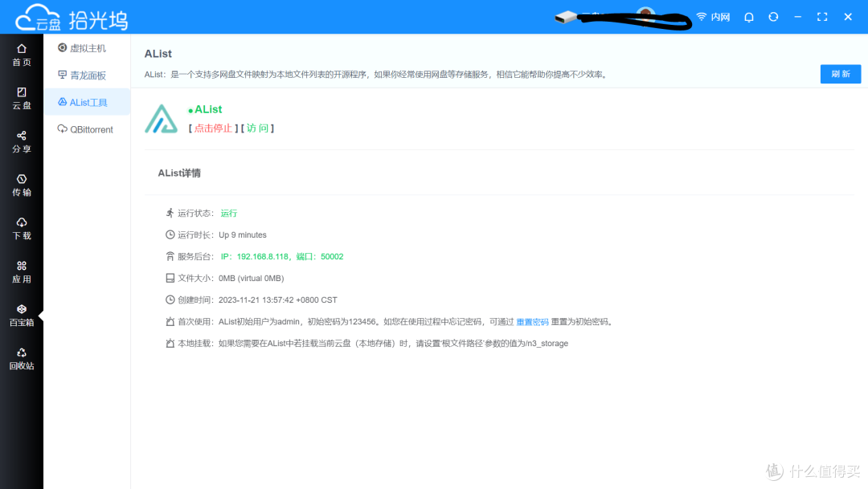The height and width of the screenshot is (489, 868).
Task: Click the icon beside 首次使用
Action: coord(170,321)
